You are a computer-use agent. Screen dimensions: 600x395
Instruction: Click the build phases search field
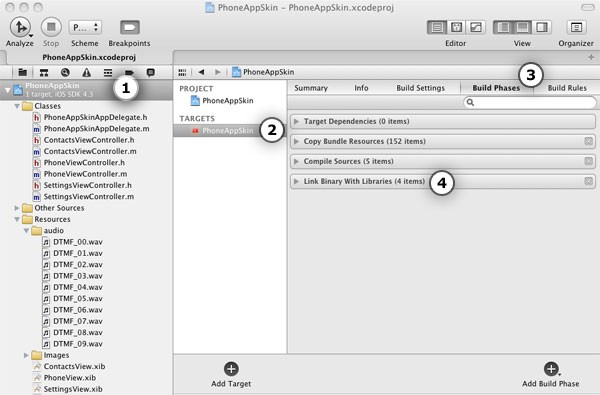pos(530,102)
